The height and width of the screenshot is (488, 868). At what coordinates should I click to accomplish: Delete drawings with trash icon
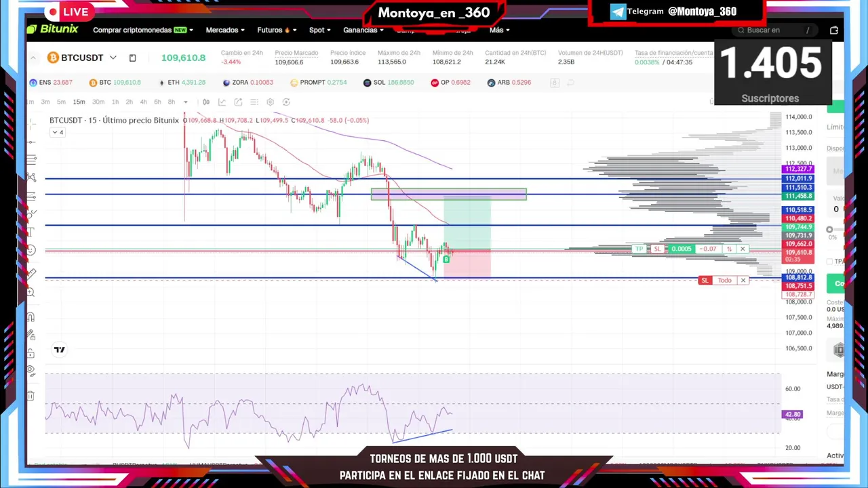(x=31, y=396)
